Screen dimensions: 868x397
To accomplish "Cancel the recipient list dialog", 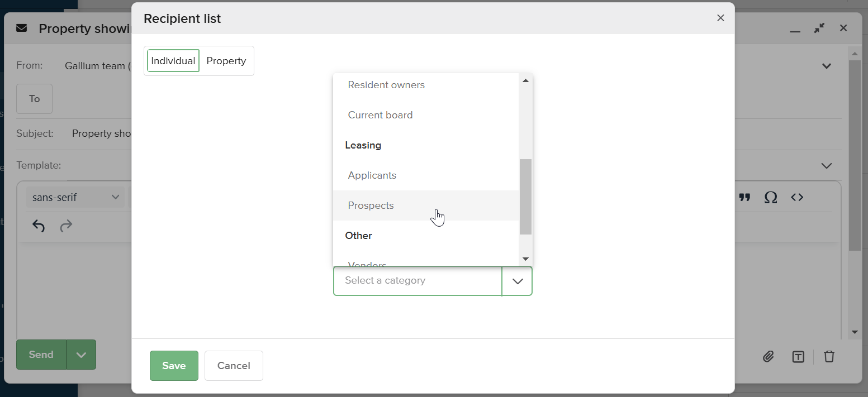I will tap(234, 366).
